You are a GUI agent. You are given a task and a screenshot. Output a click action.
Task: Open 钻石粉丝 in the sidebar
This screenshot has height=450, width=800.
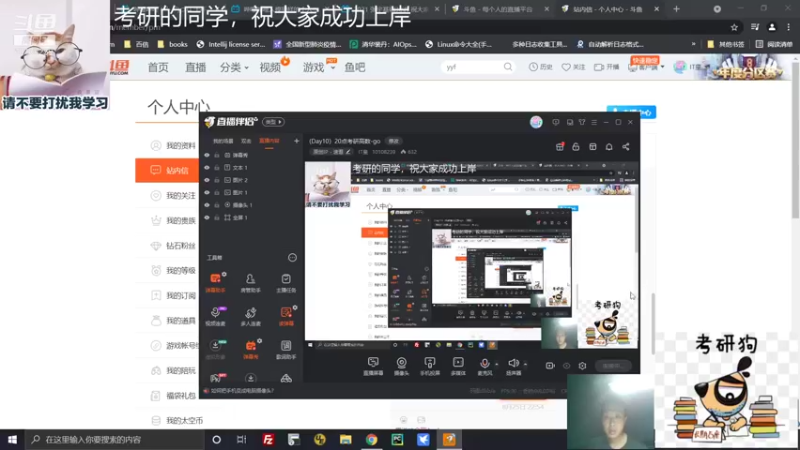coord(181,245)
